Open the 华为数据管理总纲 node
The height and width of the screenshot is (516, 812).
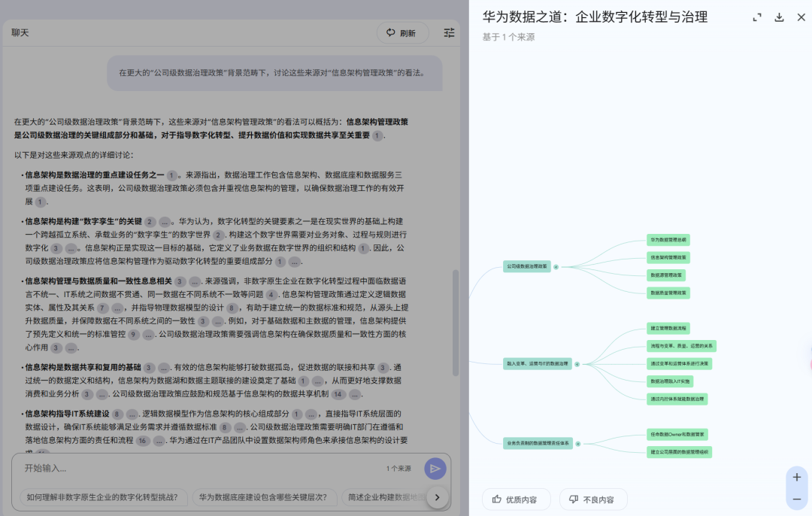click(668, 240)
